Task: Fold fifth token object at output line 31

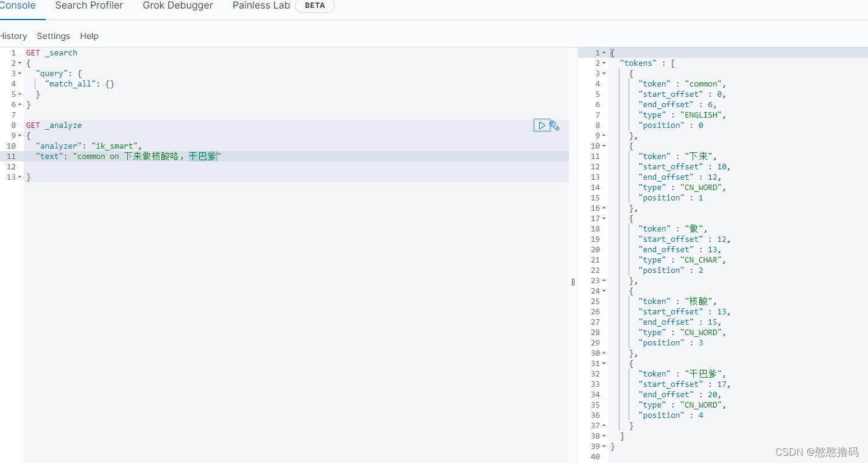Action: (x=604, y=364)
